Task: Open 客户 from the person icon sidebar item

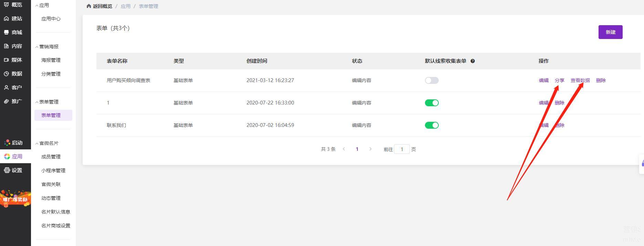Action: [13, 88]
